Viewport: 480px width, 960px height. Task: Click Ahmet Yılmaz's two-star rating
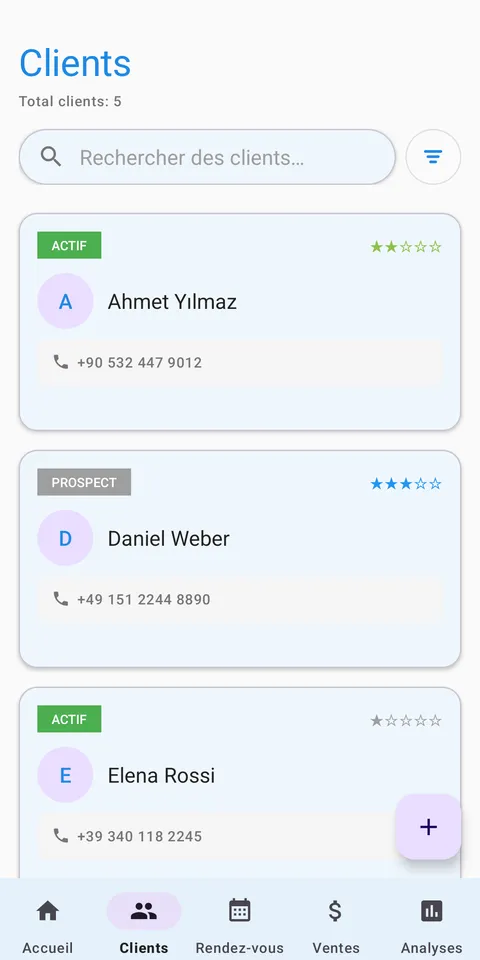[406, 247]
